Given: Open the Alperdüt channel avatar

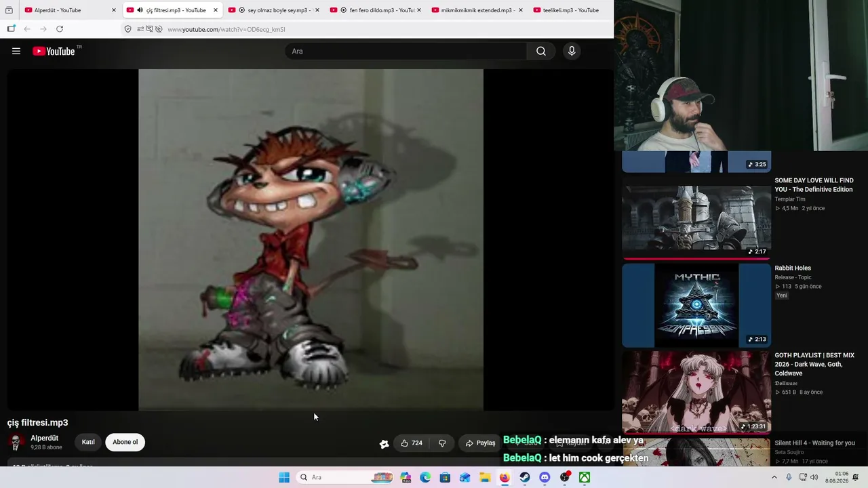Looking at the screenshot, I should tap(16, 442).
